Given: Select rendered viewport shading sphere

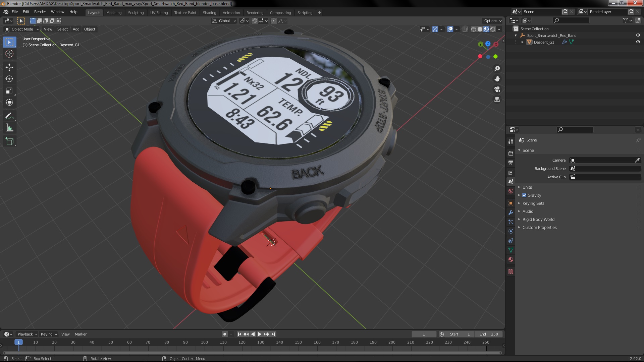Looking at the screenshot, I should pyautogui.click(x=493, y=29).
